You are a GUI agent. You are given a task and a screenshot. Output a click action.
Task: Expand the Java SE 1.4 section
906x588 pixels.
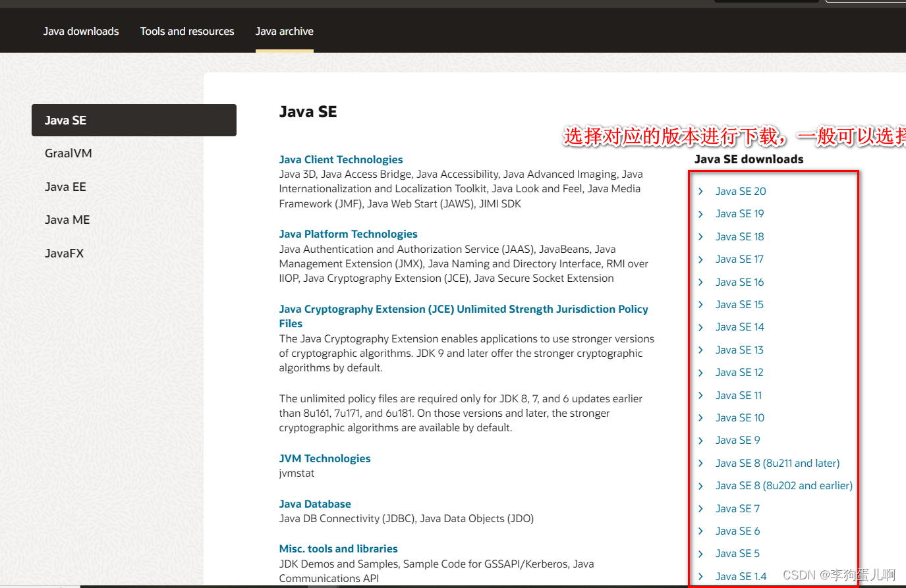[x=741, y=575]
